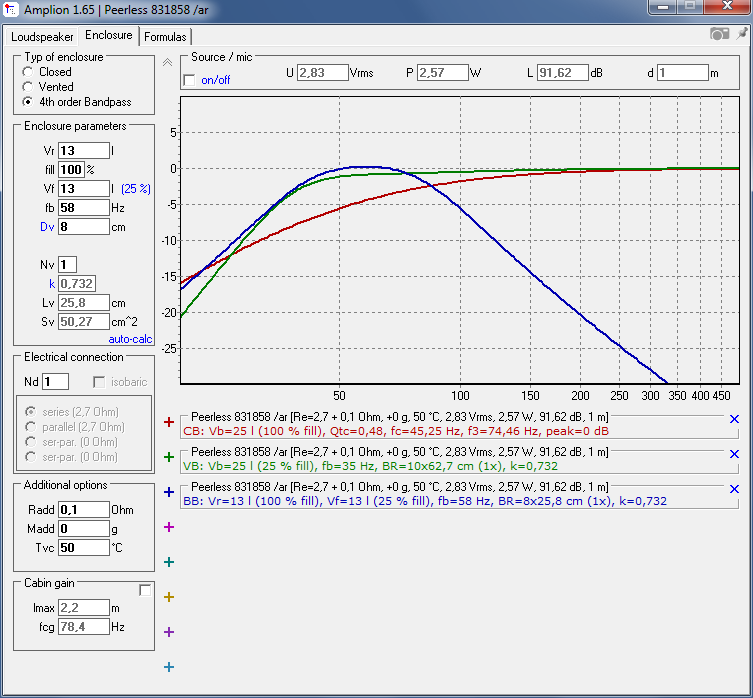Click the magenta plus curve slot icon

click(169, 527)
